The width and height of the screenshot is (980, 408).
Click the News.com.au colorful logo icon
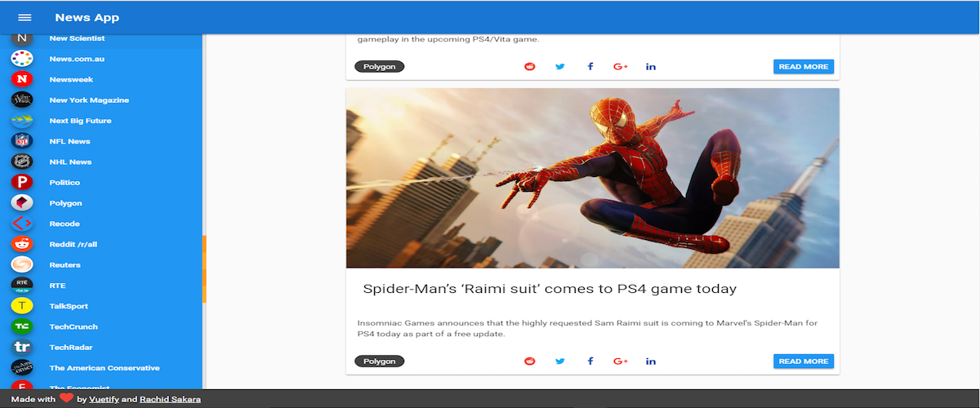pos(22,59)
